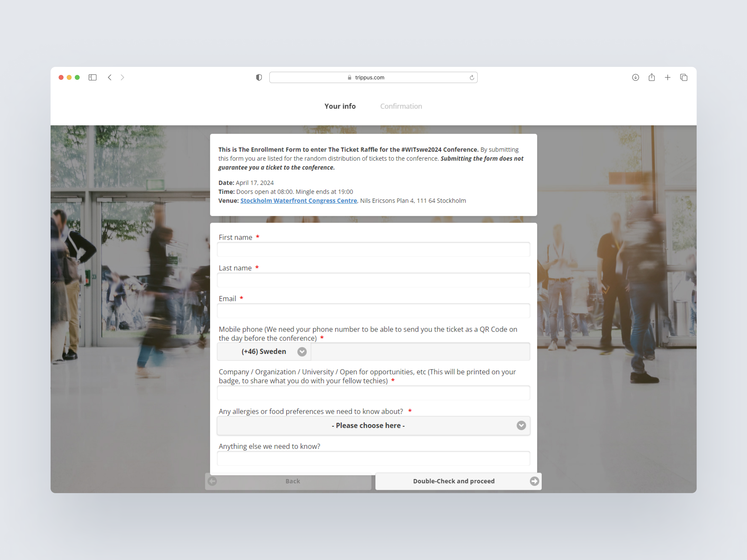Click the Back button
Viewport: 747px width, 560px height.
pos(288,481)
